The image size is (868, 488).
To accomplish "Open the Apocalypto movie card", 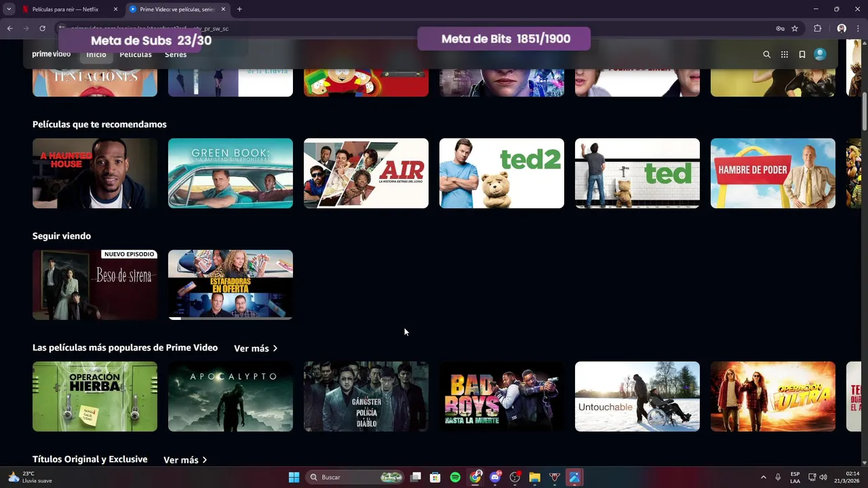I will click(x=231, y=396).
